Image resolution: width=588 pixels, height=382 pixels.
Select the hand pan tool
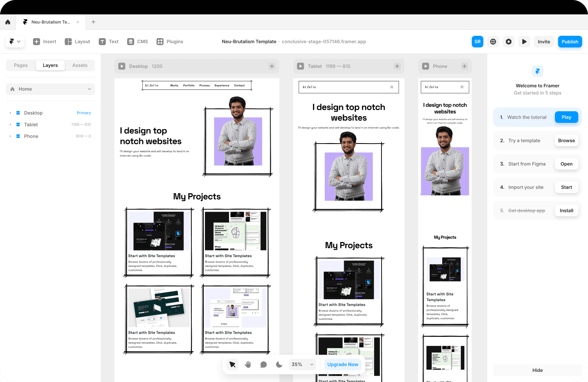[248, 364]
